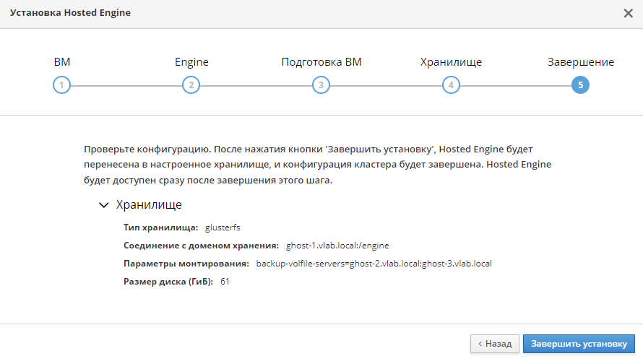Go to step 1 circle
Screen dimensions: 643x364
[61, 84]
